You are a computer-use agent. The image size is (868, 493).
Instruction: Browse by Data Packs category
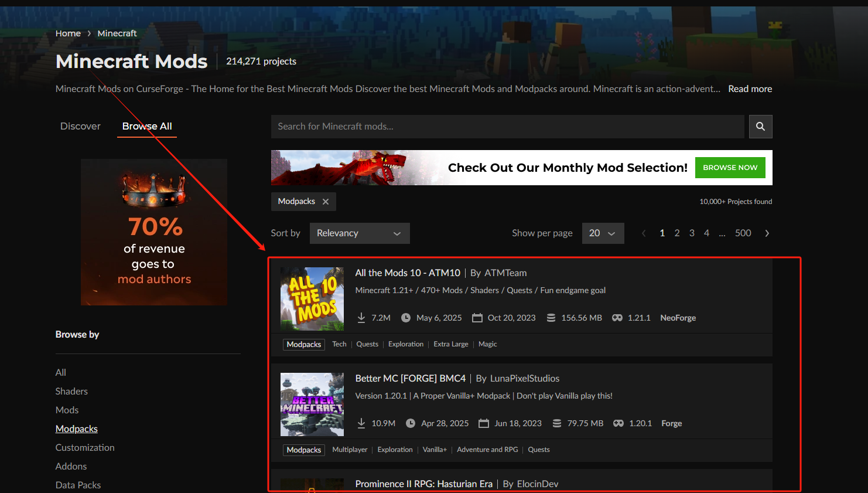[x=78, y=485]
